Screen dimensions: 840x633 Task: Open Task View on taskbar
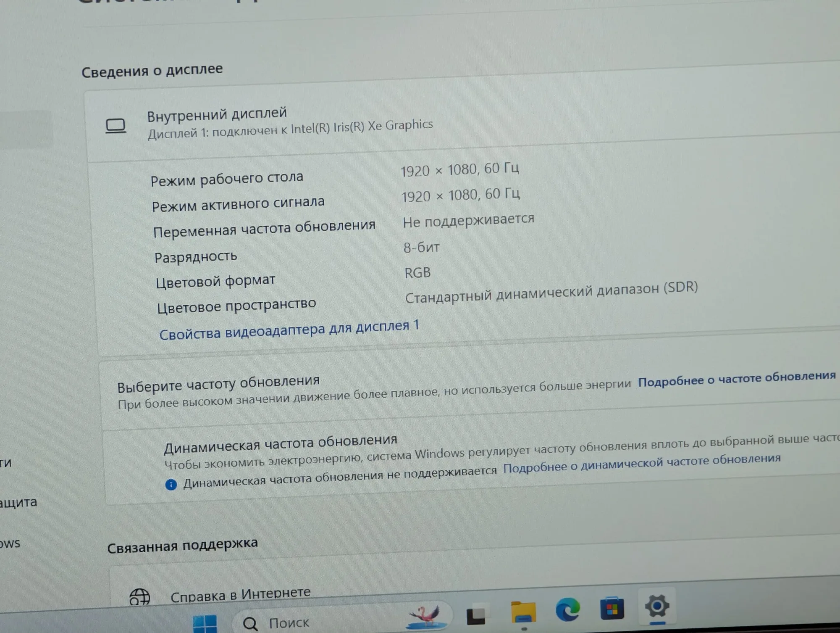476,616
